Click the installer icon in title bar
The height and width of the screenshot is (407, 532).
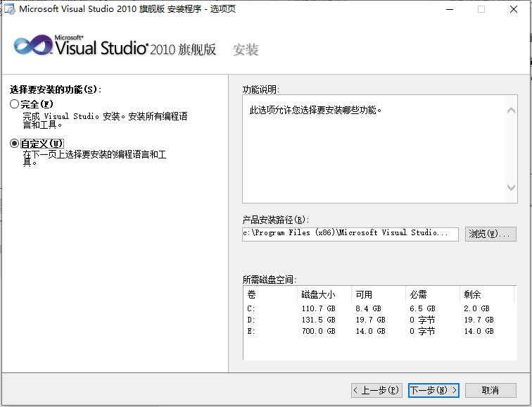pyautogui.click(x=10, y=9)
